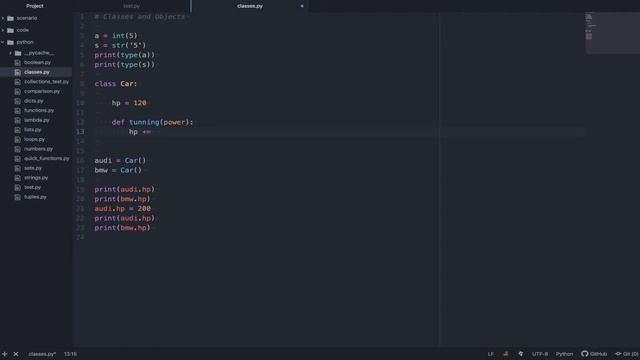Place cursor on 'audi.hp = 200' line
This screenshot has width=640, height=360.
(x=122, y=209)
